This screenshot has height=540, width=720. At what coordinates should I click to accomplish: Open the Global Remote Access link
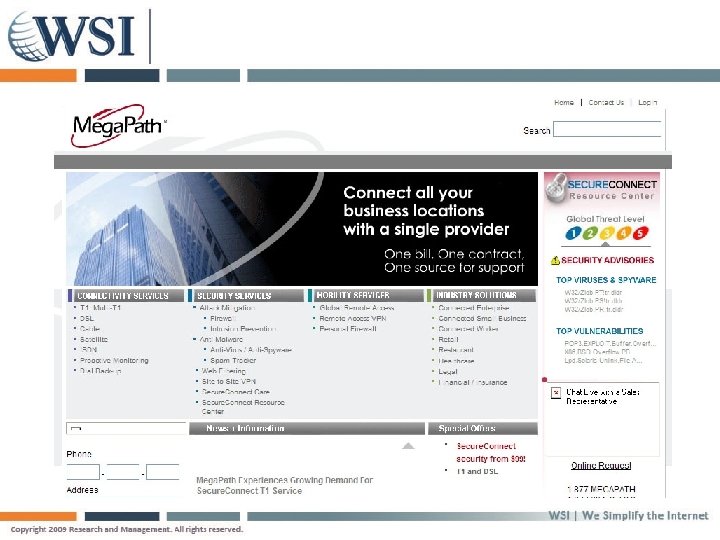pyautogui.click(x=357, y=308)
